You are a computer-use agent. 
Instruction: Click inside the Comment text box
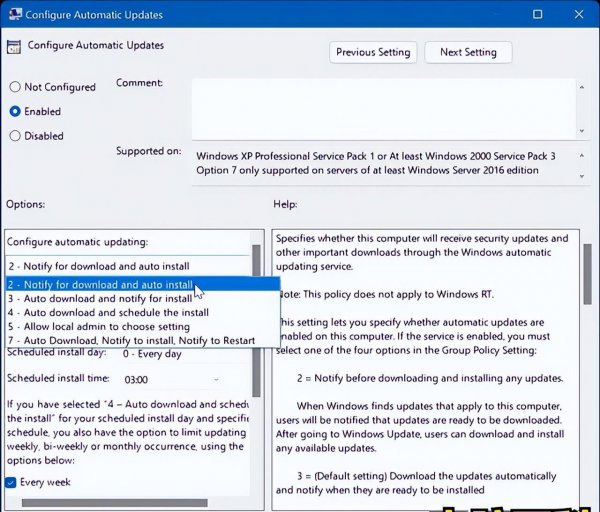coord(384,109)
